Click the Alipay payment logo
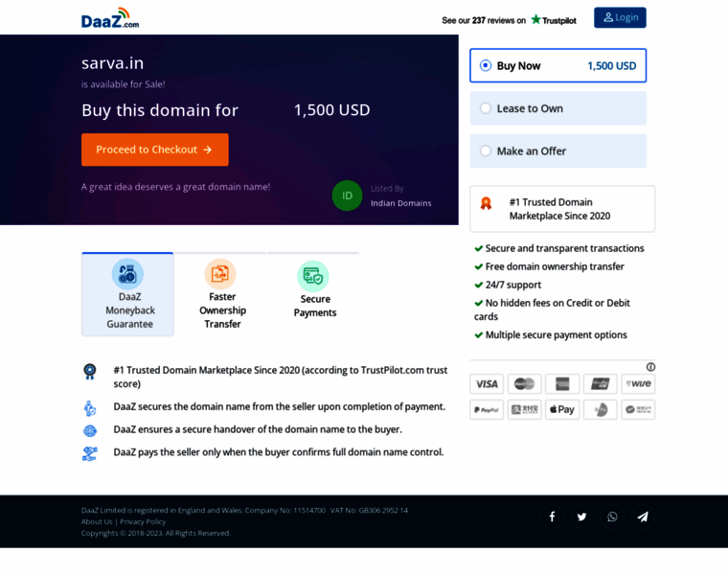728x575 pixels. pos(525,409)
